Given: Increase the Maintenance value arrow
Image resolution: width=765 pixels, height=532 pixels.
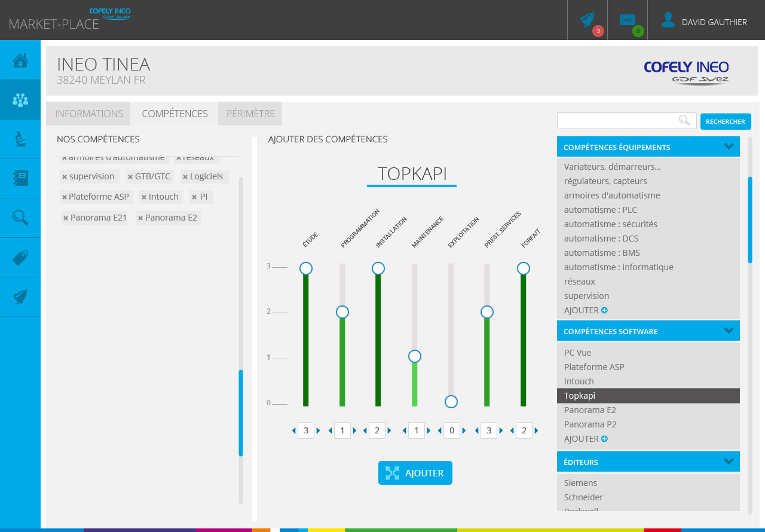Looking at the screenshot, I should pyautogui.click(x=428, y=430).
